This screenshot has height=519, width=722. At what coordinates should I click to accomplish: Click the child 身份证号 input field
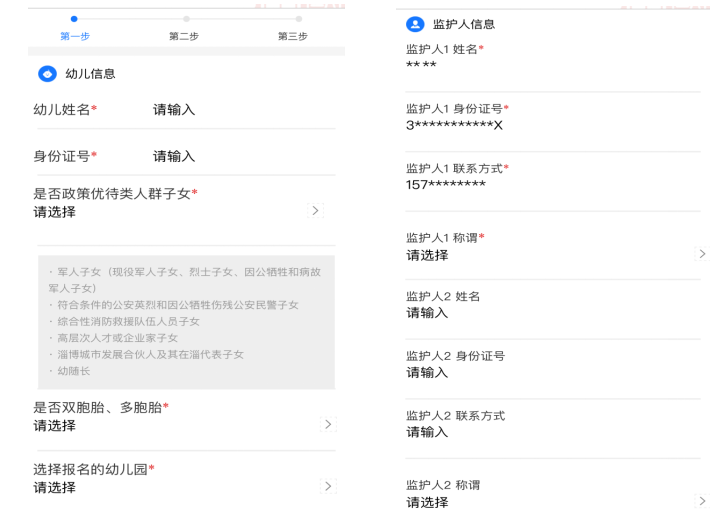pyautogui.click(x=175, y=156)
